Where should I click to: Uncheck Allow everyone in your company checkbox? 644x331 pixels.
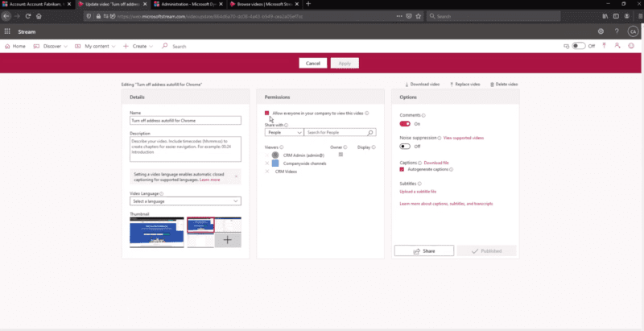(x=267, y=114)
